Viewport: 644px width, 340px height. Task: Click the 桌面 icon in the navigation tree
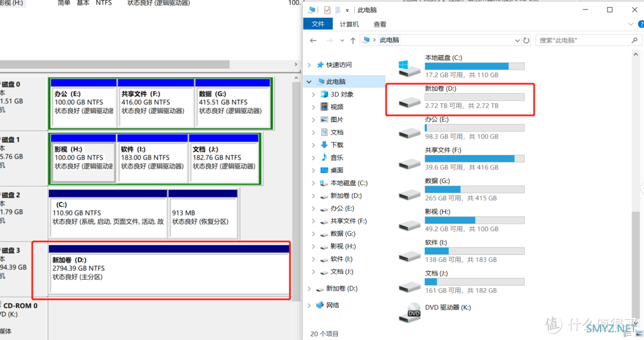pos(324,170)
